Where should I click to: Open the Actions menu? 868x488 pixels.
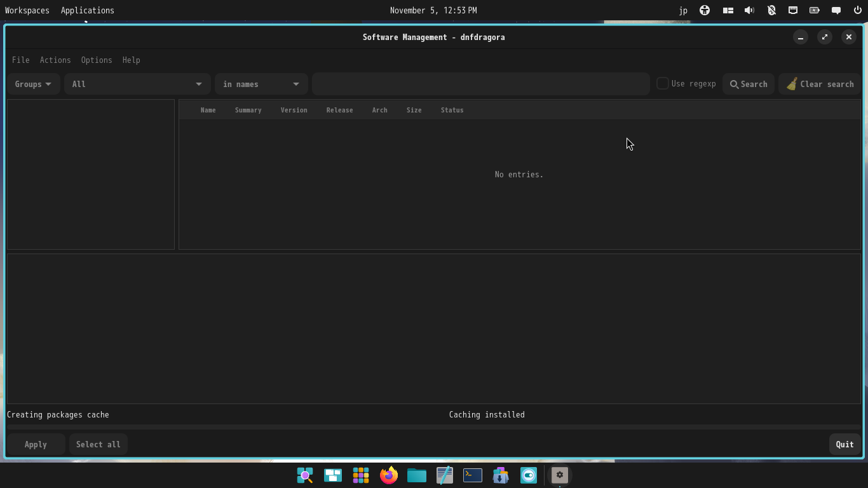(55, 60)
